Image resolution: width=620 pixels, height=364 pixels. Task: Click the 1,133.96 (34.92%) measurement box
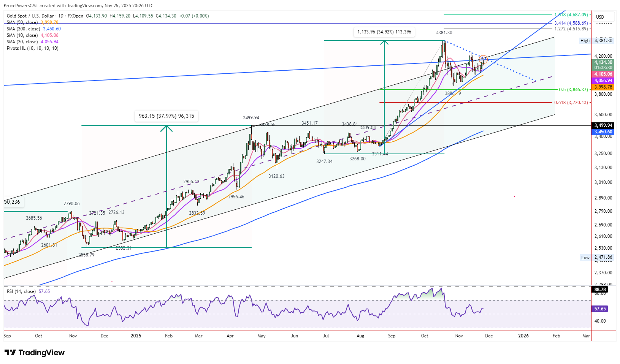[x=384, y=32]
